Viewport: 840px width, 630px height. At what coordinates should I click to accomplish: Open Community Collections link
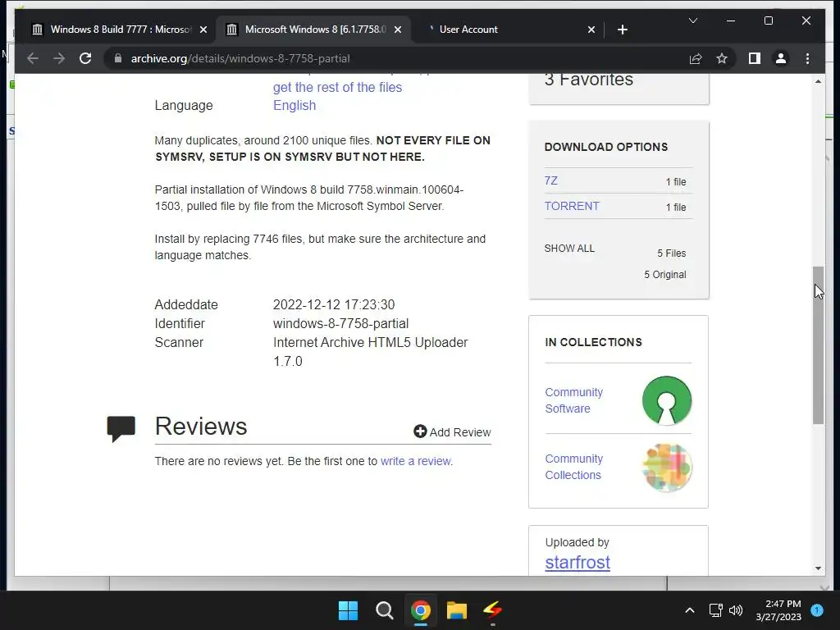573,467
